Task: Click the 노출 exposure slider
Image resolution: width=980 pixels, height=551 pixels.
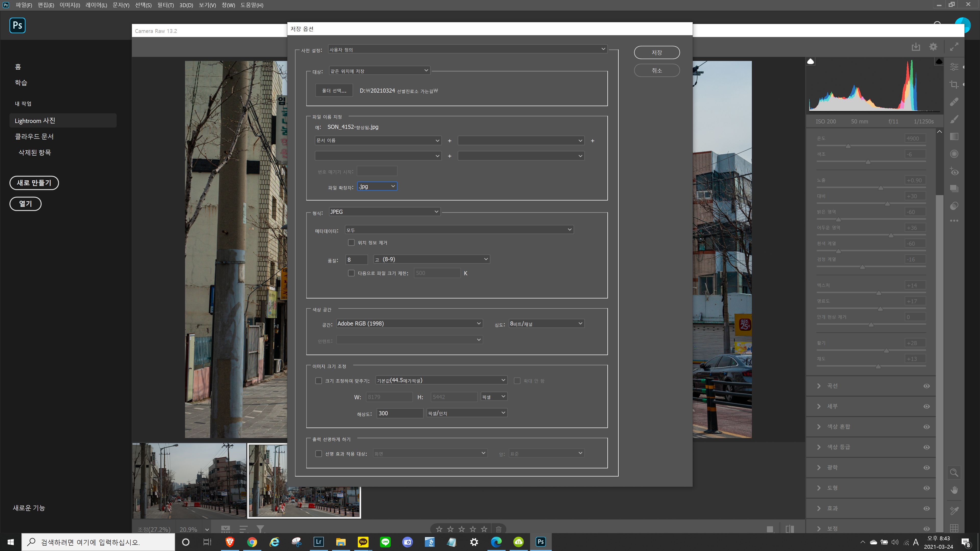Action: 880,188
